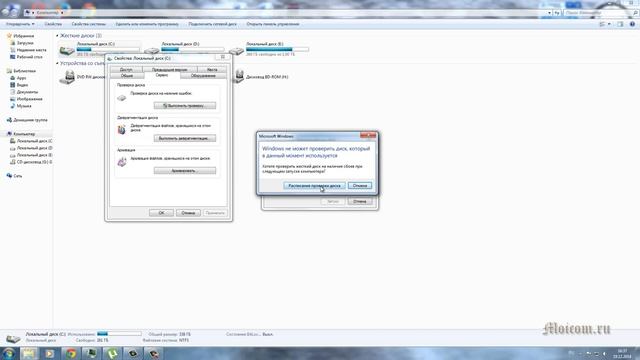
Task: Open Windows Explorer from the taskbar
Action: tap(29, 353)
